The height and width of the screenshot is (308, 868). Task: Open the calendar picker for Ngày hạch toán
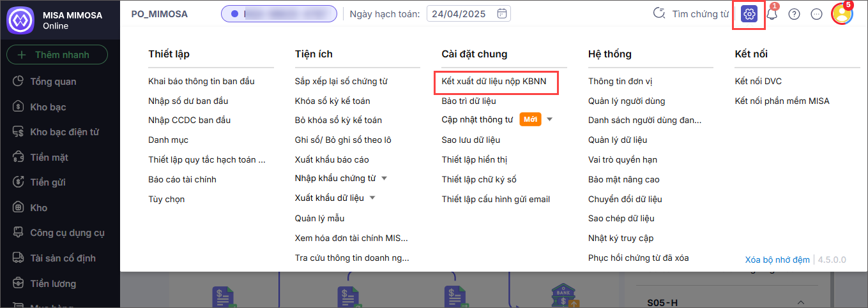[x=503, y=13]
